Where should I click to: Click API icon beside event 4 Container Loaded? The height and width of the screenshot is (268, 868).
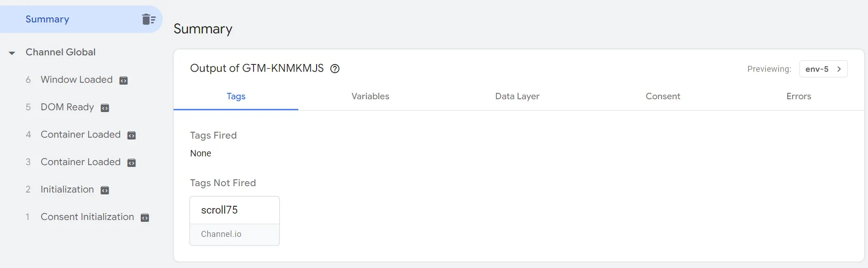click(132, 135)
